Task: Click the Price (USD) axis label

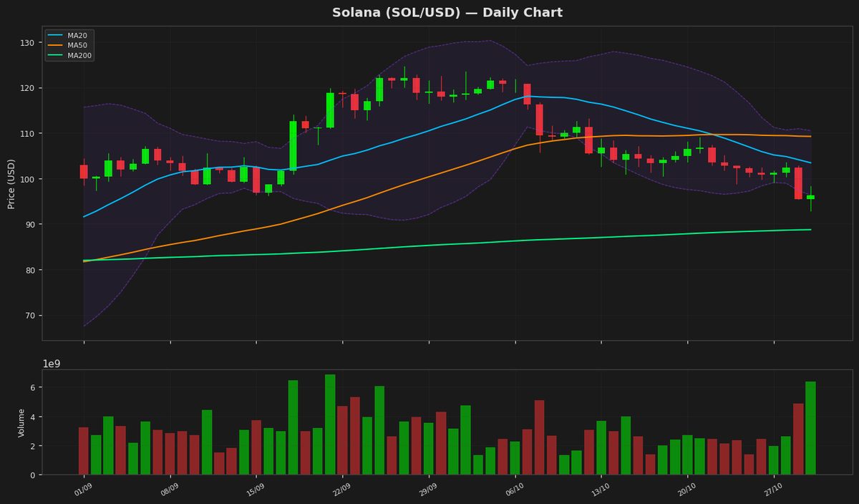Action: (x=11, y=183)
